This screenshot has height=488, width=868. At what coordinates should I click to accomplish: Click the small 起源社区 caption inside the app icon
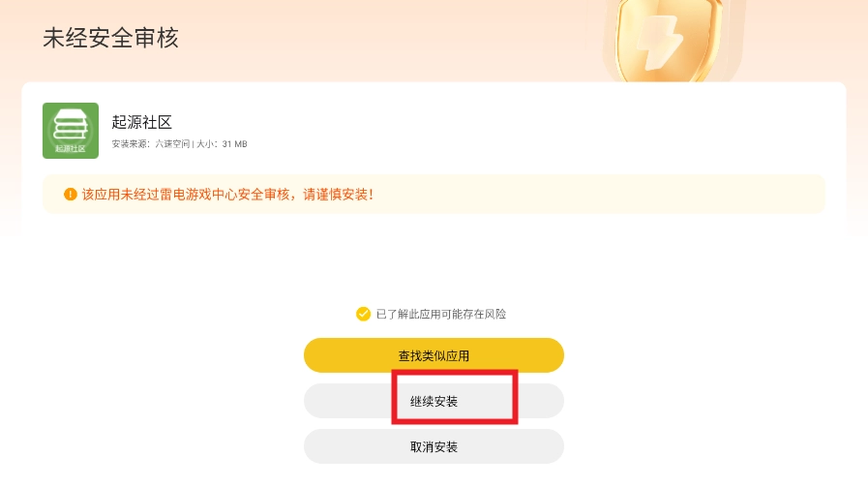coord(70,149)
